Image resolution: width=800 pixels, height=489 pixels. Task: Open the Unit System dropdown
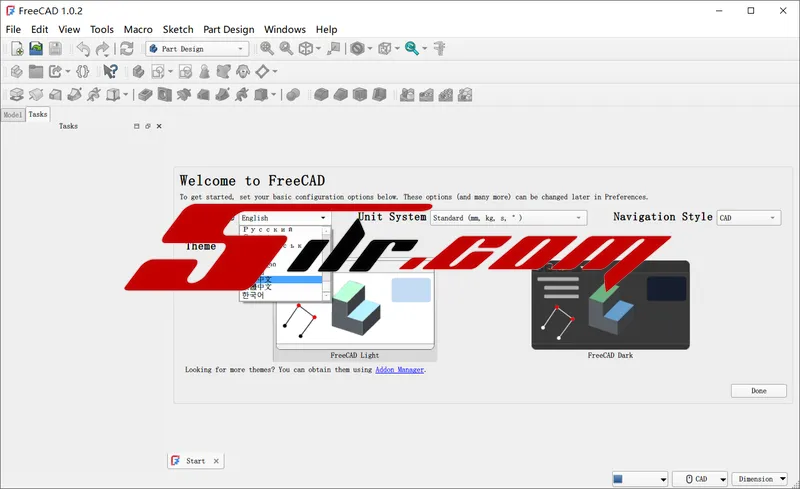pos(509,218)
